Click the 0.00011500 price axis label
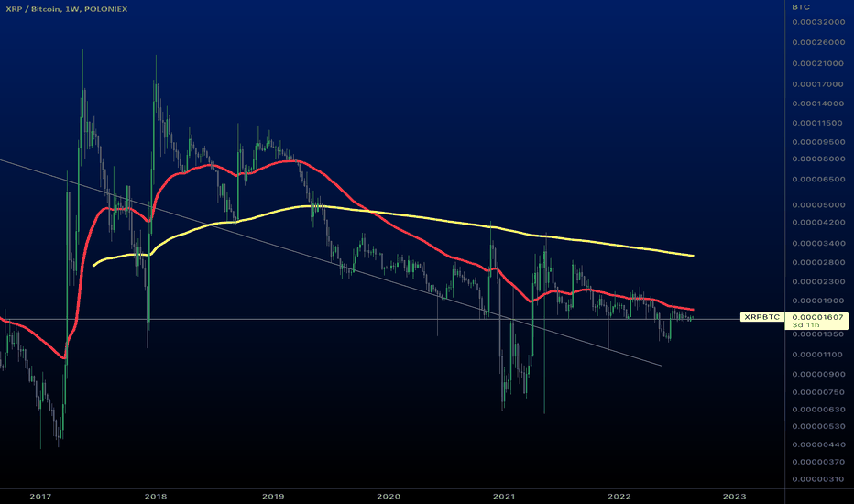 coord(818,123)
